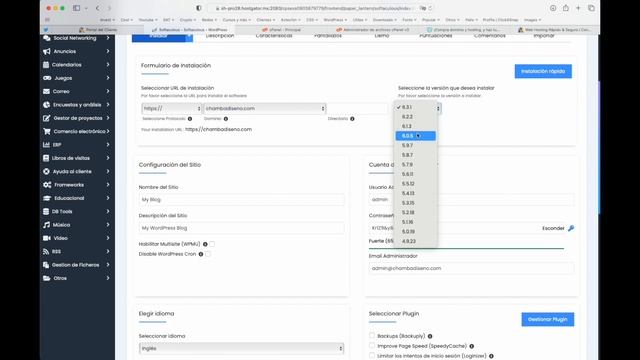Expand Otros chevron arrow
The width and height of the screenshot is (640, 360).
108,278
